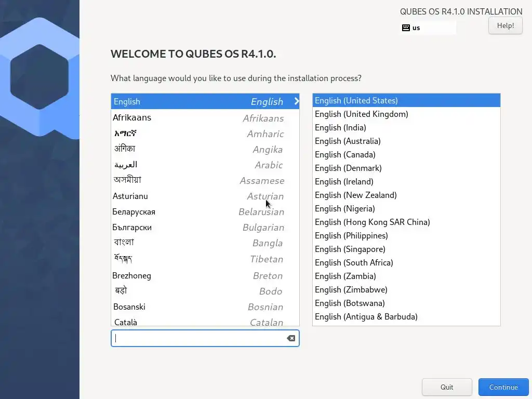The image size is (532, 399).
Task: Choose the Angika language row
Action: [205, 149]
